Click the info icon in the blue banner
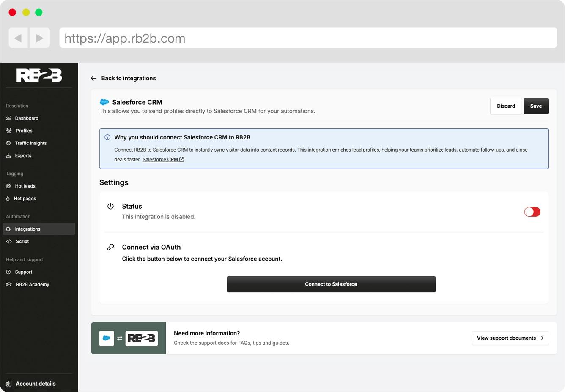Viewport: 565px width, 392px height. (107, 137)
